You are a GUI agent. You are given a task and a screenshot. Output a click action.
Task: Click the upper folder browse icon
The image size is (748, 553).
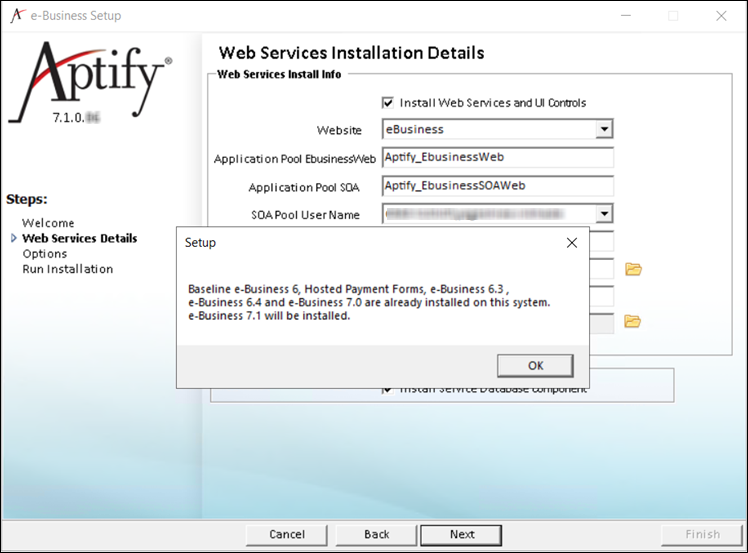click(x=633, y=269)
